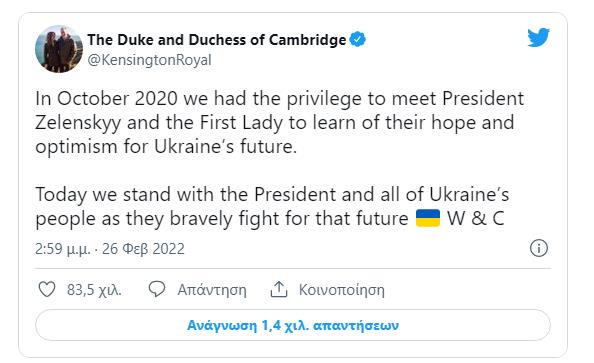594x363 pixels.
Task: Click the tweet's first paragraph about October 2020
Action: 280,123
